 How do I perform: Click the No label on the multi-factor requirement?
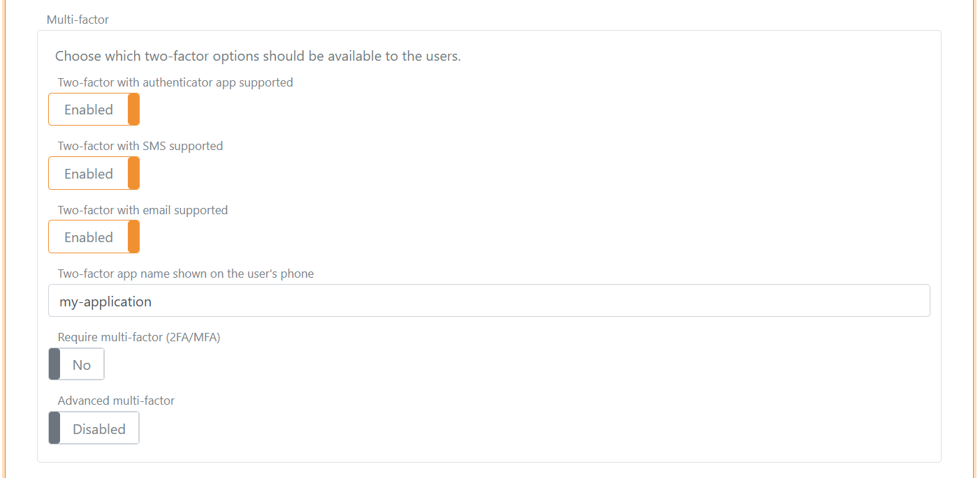82,364
